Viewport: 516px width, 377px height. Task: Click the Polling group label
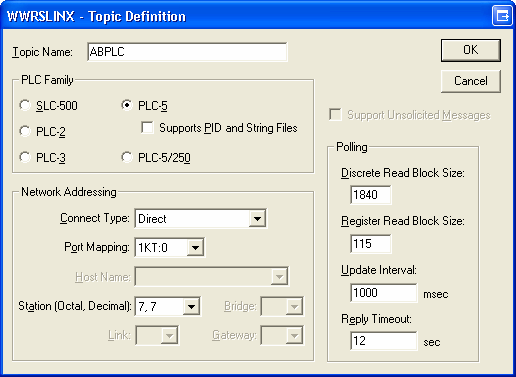point(352,147)
